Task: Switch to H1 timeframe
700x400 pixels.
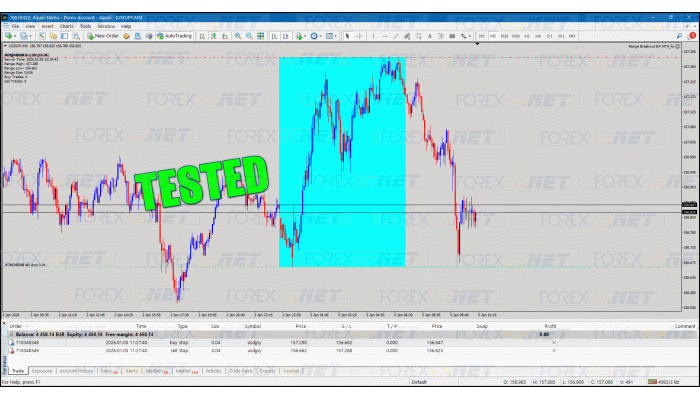Action: pyautogui.click(x=527, y=36)
